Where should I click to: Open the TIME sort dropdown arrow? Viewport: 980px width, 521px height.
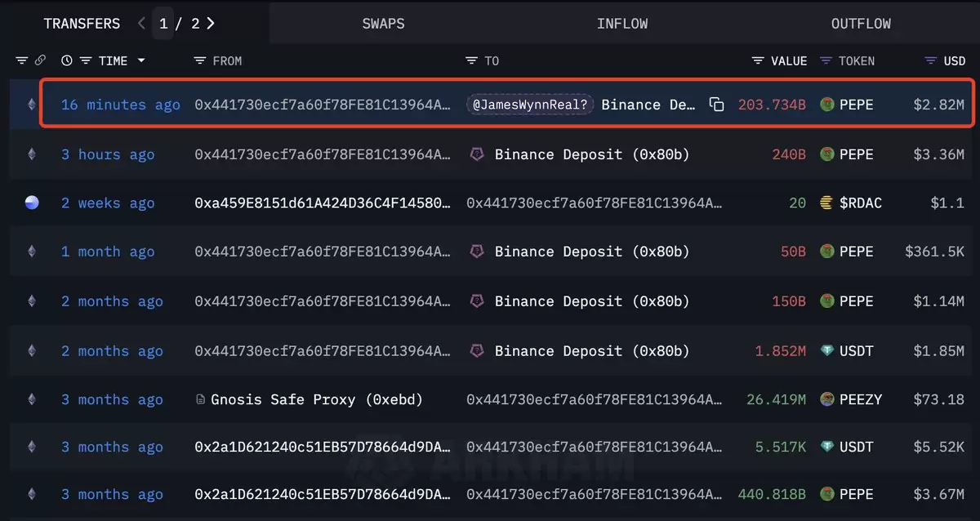[141, 61]
